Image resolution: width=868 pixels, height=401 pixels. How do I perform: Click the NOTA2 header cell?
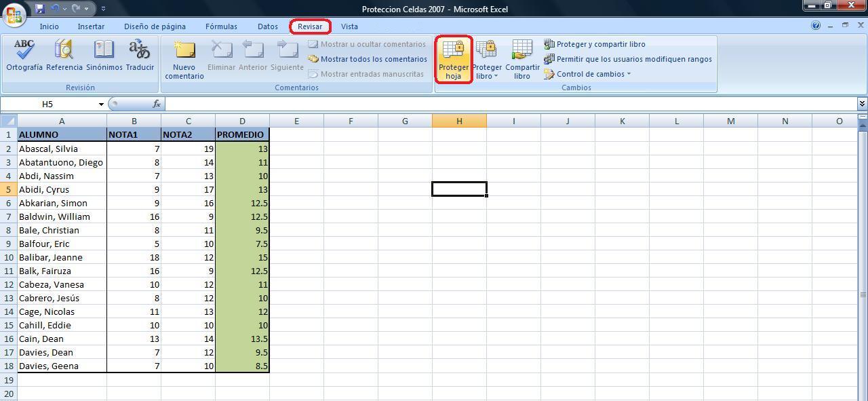pos(188,134)
